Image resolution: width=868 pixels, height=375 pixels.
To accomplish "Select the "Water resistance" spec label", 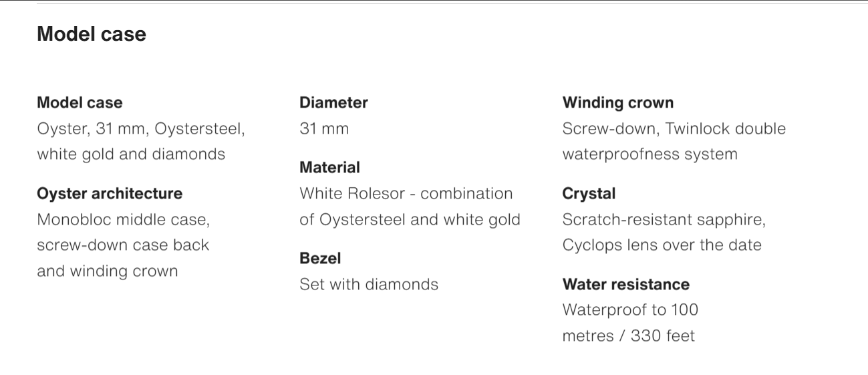I will tap(626, 284).
